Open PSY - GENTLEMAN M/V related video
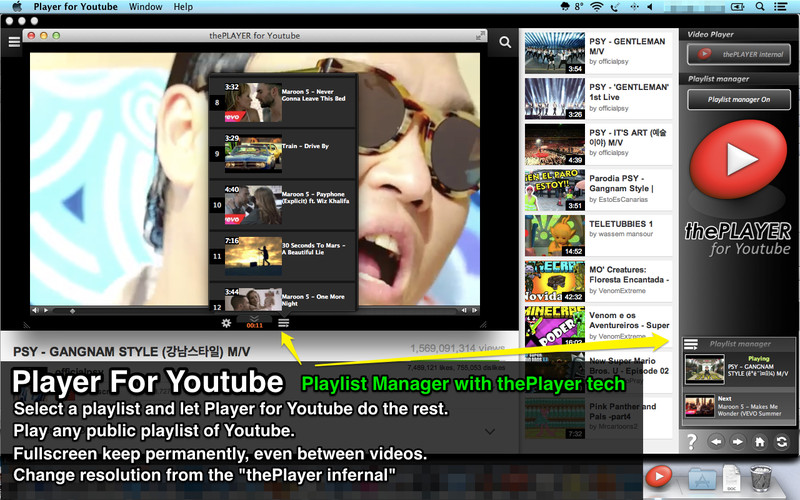Image resolution: width=800 pixels, height=500 pixels. 598,53
